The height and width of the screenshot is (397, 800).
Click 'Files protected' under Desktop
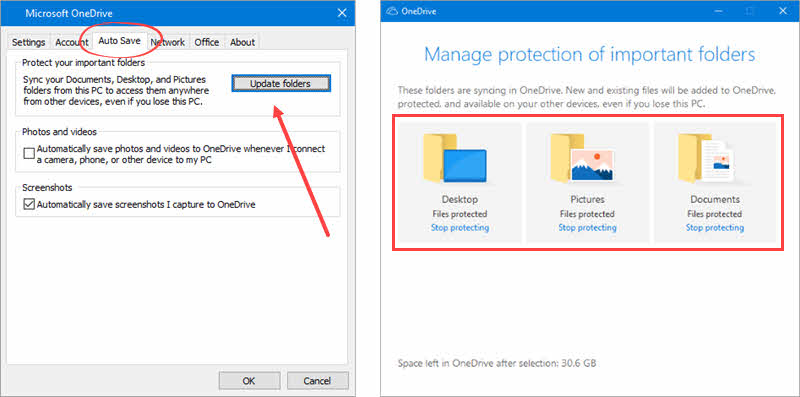coord(460,214)
